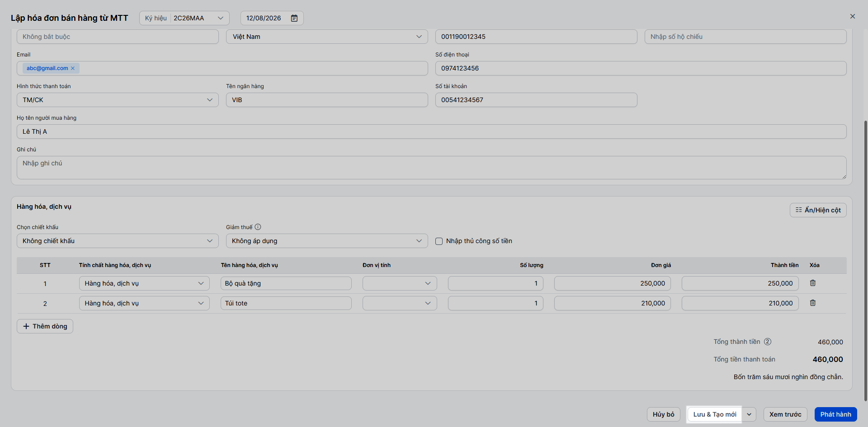Click the vertical scrollbar on the right

click(865, 260)
